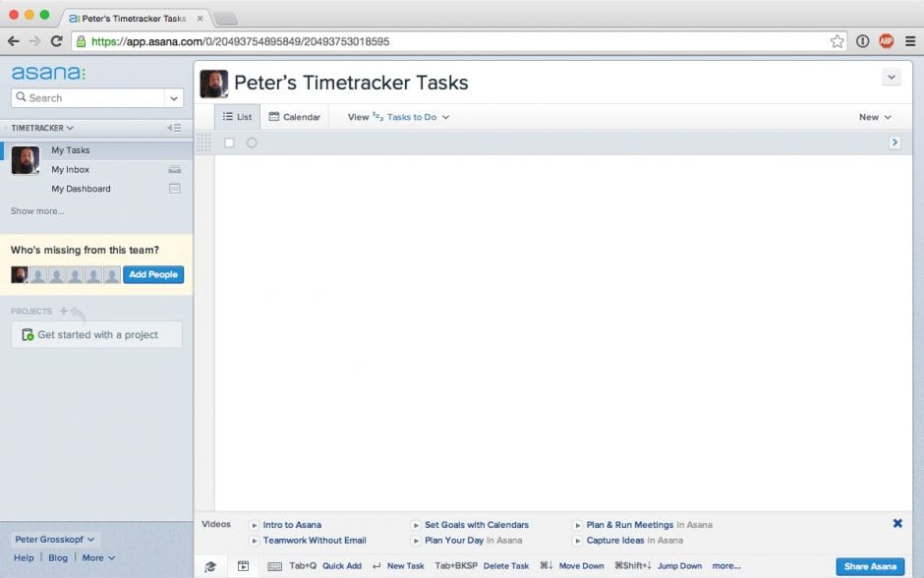Viewport: 924px width, 578px height.
Task: Click the keyboard shortcuts icon
Action: pos(274,566)
